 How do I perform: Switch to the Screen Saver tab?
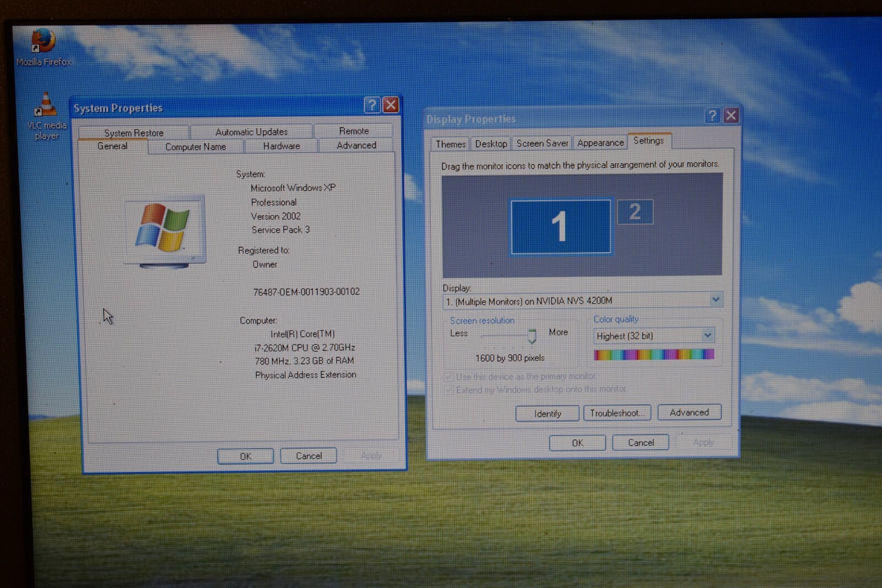coord(542,143)
